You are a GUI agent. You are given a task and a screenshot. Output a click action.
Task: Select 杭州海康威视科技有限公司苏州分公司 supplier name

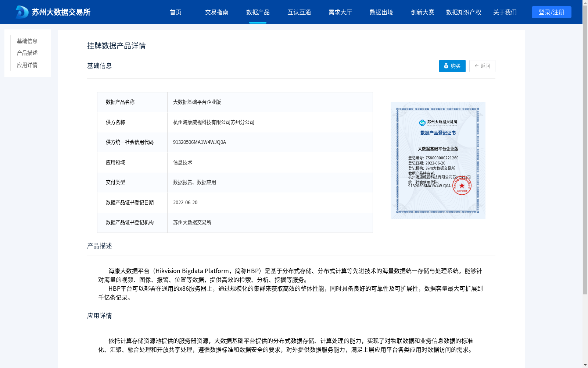(214, 122)
